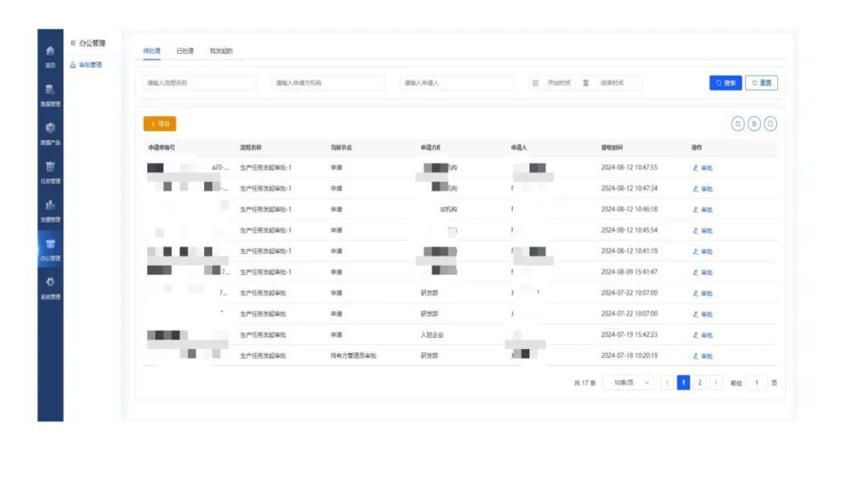Click 审批 for the 2024-07-19 15:42:23 row

coord(703,335)
